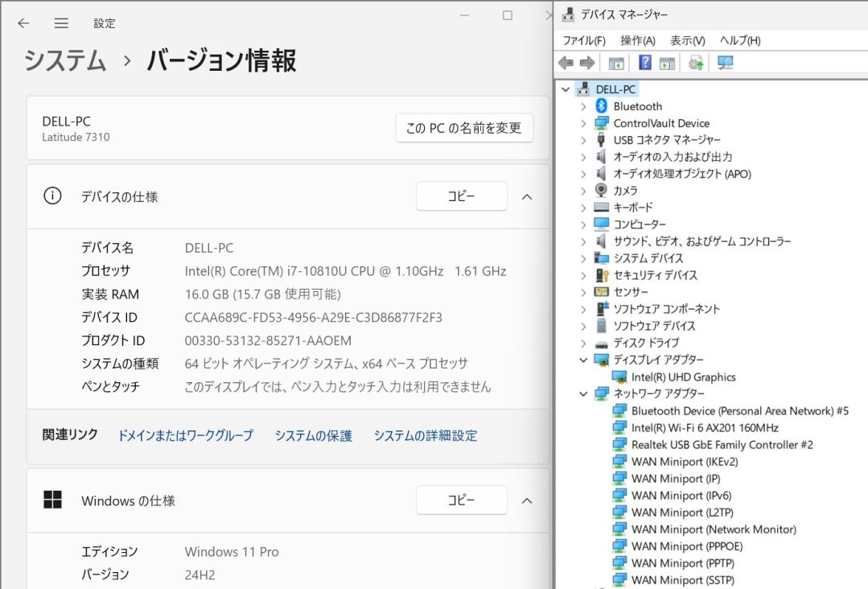Click the product ID 00330-53132-85271-AAOEM

tap(268, 341)
